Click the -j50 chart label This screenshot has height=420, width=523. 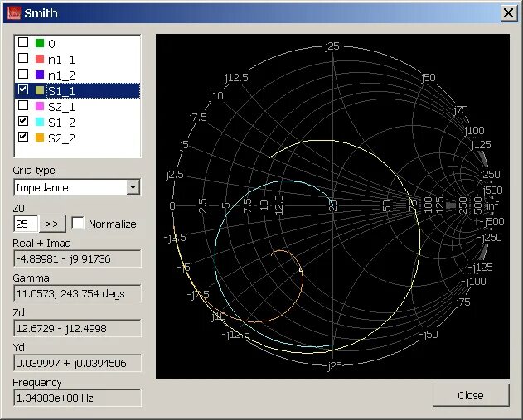point(429,335)
